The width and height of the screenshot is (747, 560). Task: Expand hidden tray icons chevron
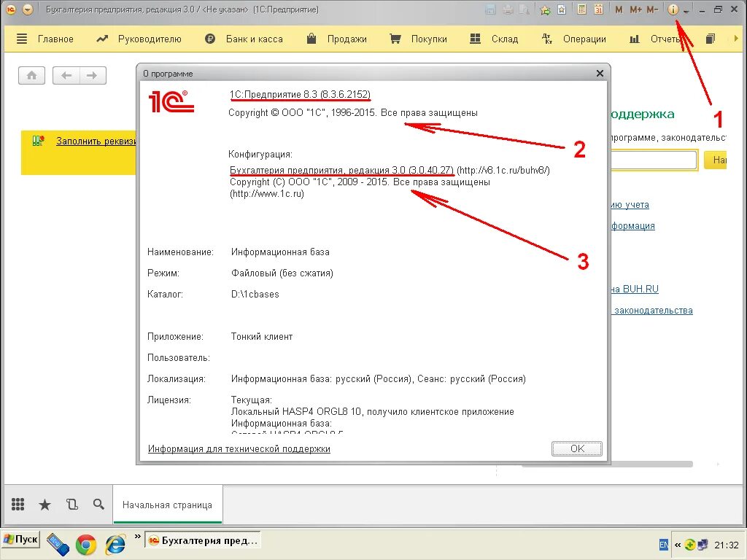tap(678, 545)
